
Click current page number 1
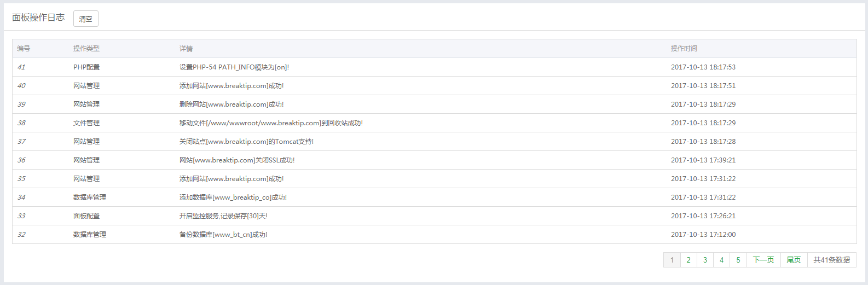coord(672,260)
